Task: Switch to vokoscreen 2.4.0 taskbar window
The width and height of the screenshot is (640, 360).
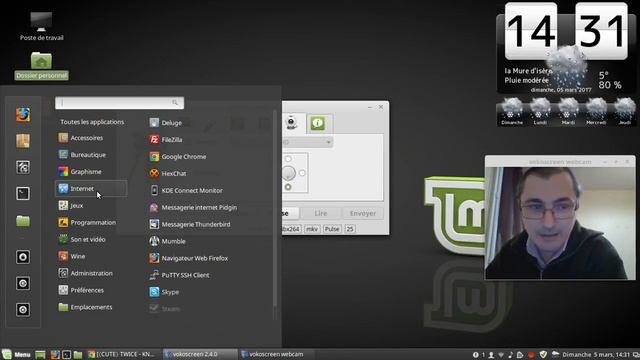Action: click(200, 354)
